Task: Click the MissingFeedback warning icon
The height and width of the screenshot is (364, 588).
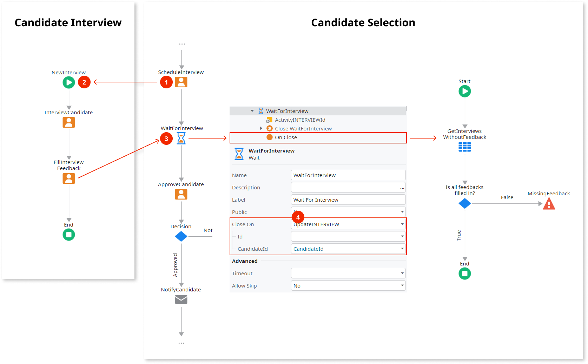Action: pyautogui.click(x=549, y=203)
